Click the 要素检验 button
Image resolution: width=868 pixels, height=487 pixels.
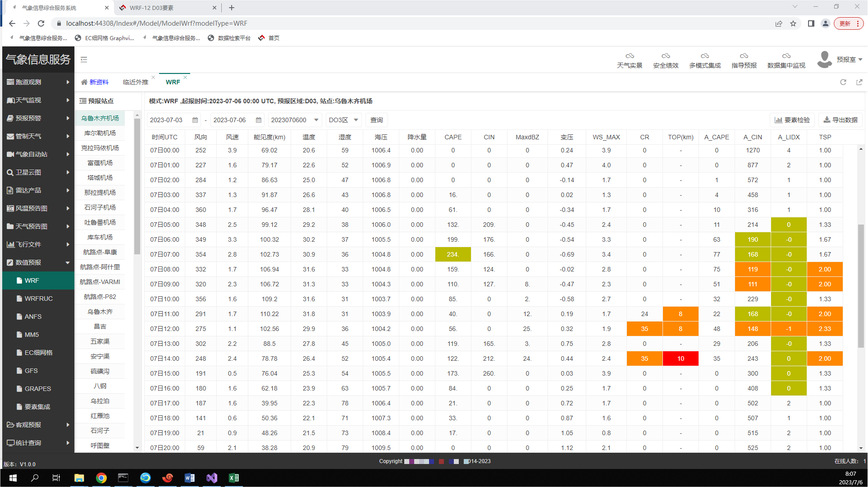coord(792,120)
